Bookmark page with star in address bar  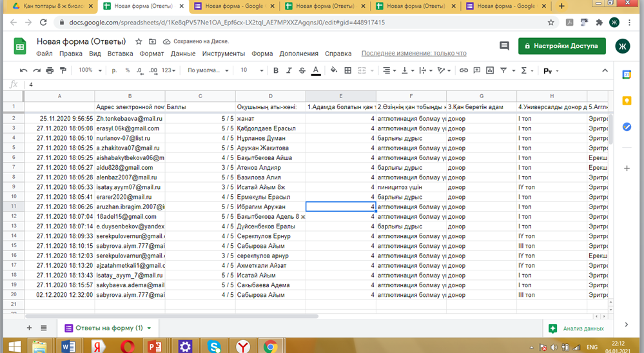[x=551, y=23]
